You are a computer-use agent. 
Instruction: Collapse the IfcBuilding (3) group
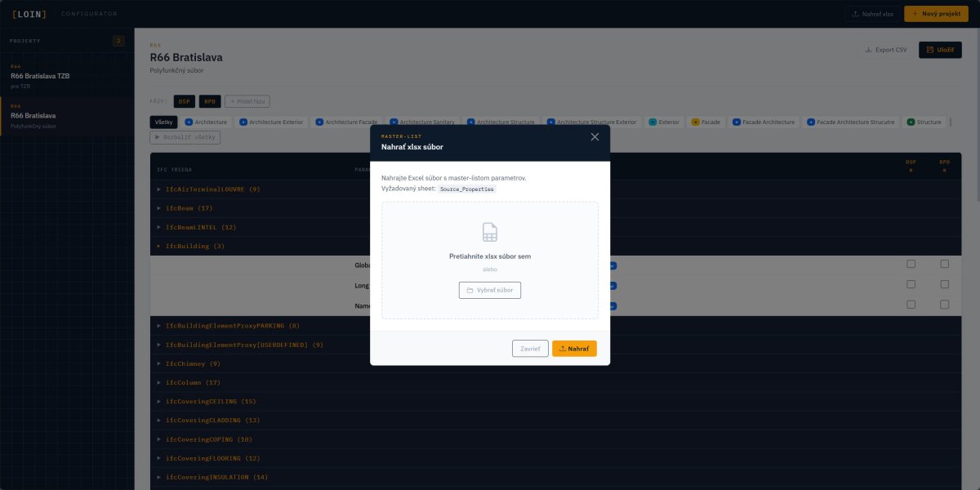pyautogui.click(x=194, y=246)
